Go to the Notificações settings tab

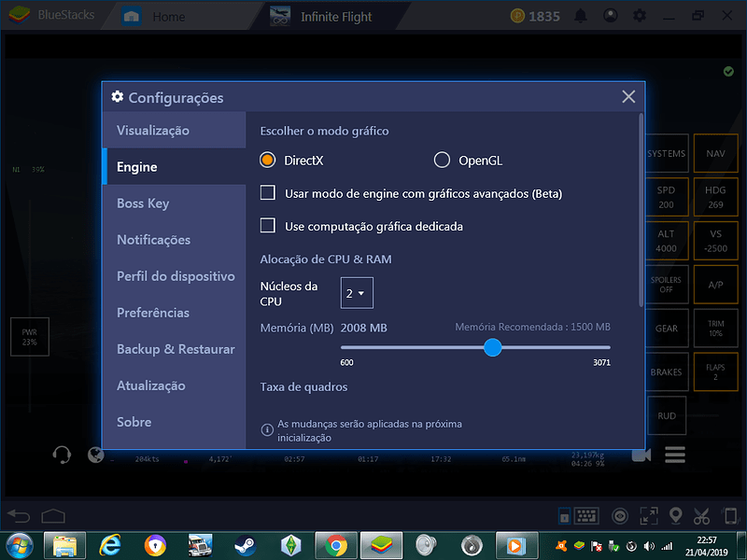pos(175,240)
